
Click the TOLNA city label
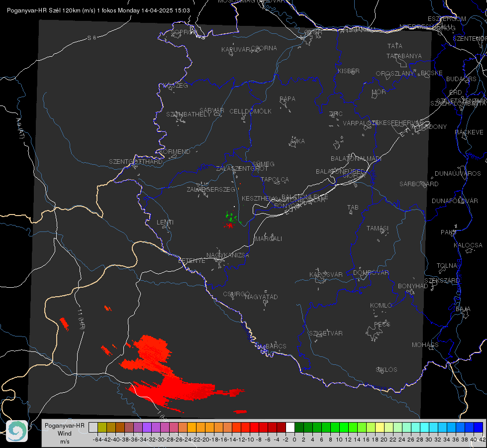click(447, 266)
